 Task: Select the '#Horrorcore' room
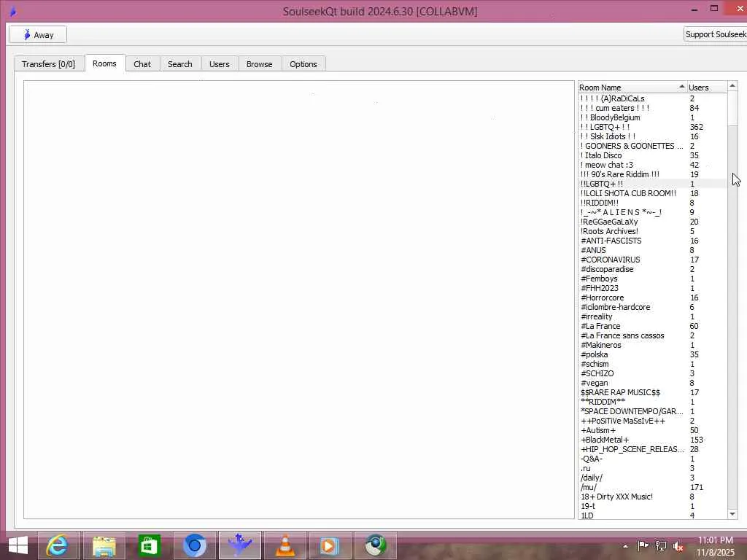click(x=652, y=297)
